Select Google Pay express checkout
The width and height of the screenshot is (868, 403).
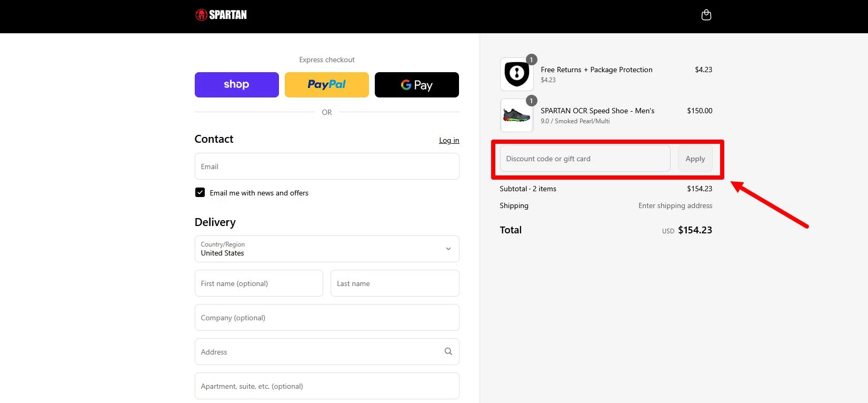click(416, 85)
